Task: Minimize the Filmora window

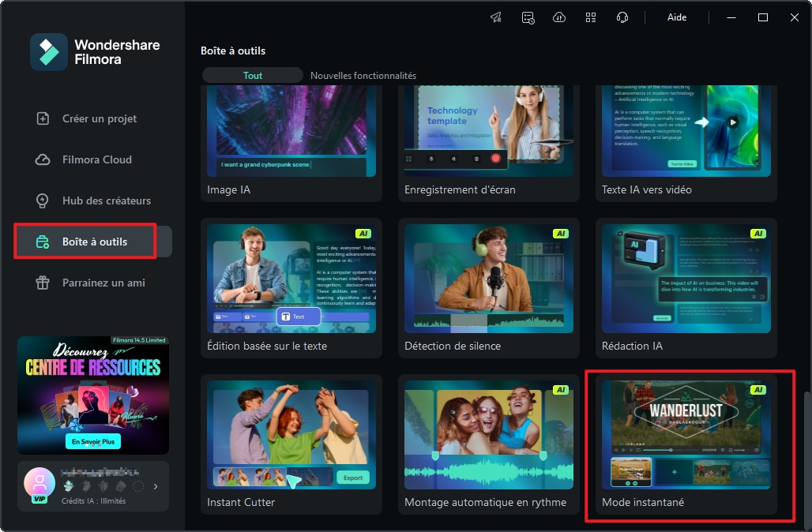Action: click(x=731, y=17)
